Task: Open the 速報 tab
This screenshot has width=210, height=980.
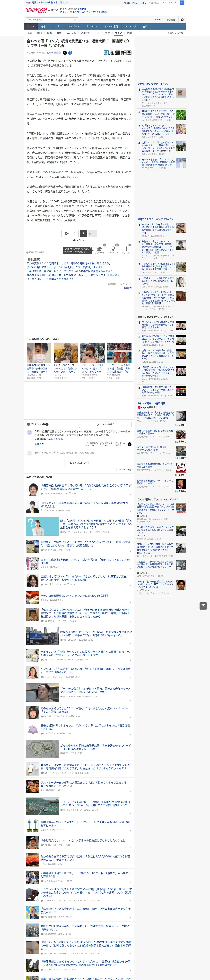Action: click(x=43, y=27)
